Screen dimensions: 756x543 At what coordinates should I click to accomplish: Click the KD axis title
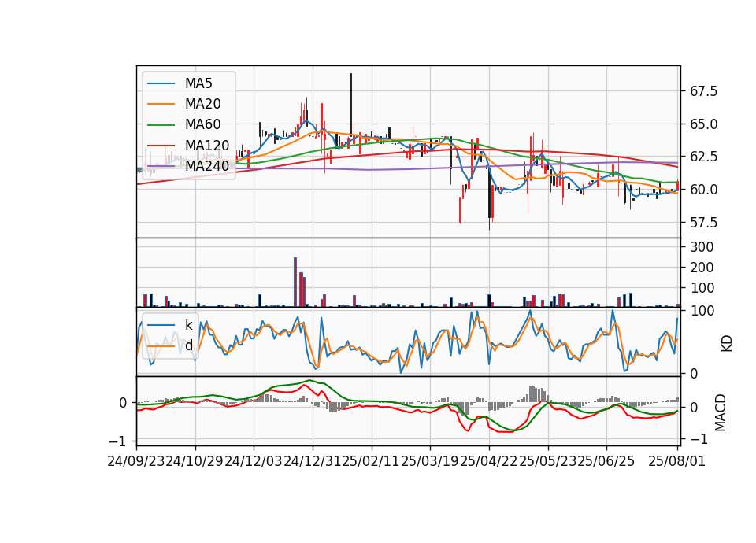(726, 344)
